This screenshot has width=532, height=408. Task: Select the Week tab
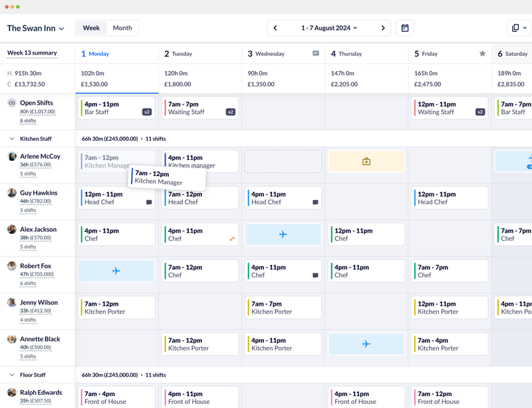click(x=90, y=28)
